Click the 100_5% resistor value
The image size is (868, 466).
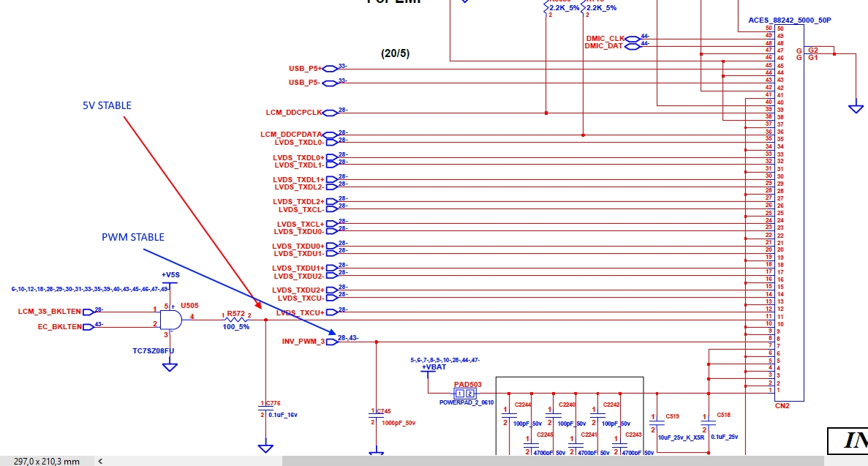235,327
